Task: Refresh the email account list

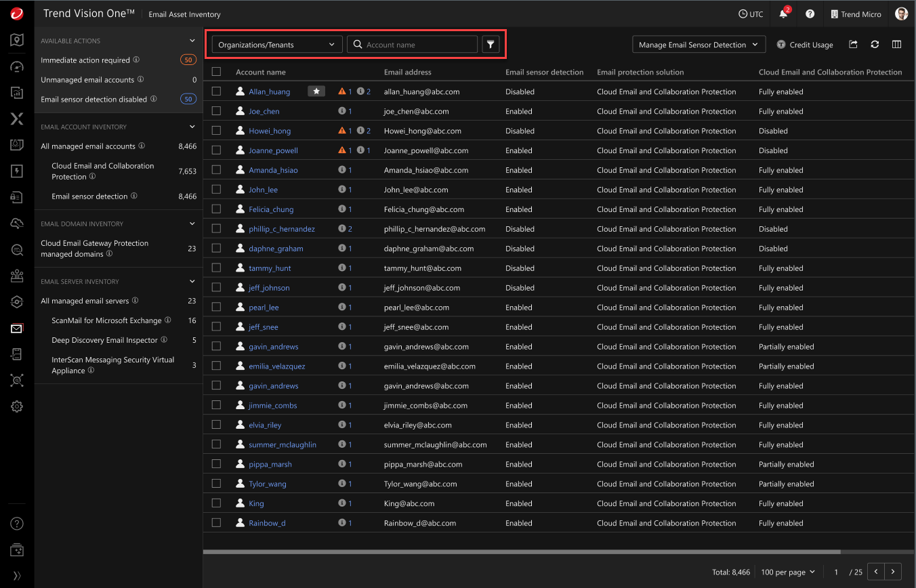Action: coord(875,45)
